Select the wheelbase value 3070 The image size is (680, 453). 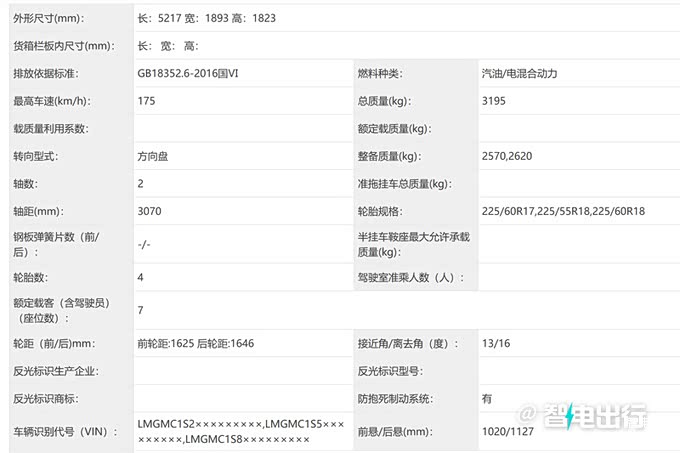[x=149, y=211]
